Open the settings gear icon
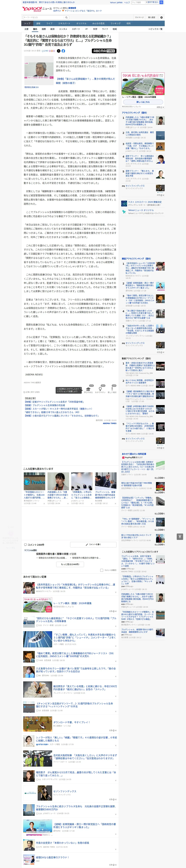Image resolution: width=186 pixels, height=868 pixels. [161, 18]
